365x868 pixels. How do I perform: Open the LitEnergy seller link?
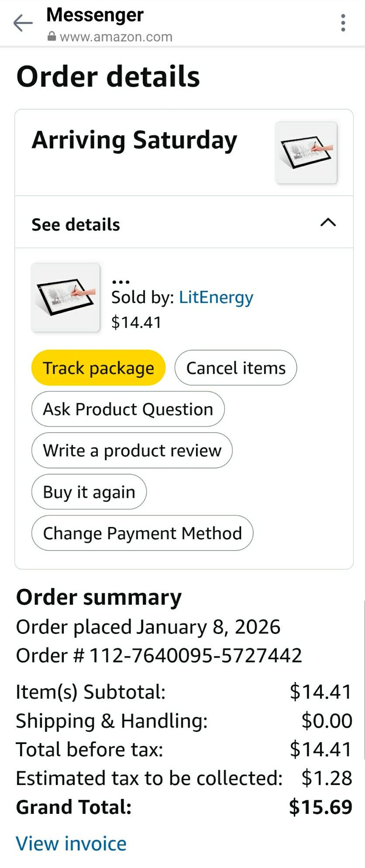[216, 297]
